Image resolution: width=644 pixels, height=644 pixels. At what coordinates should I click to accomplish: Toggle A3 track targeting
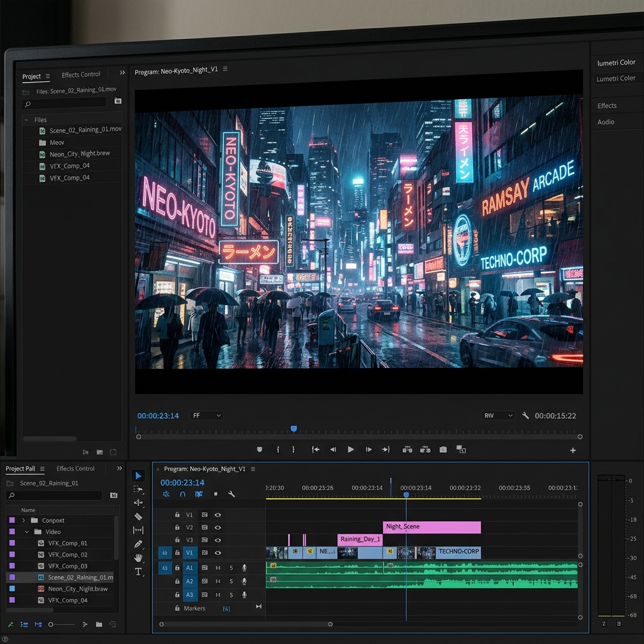[x=189, y=595]
